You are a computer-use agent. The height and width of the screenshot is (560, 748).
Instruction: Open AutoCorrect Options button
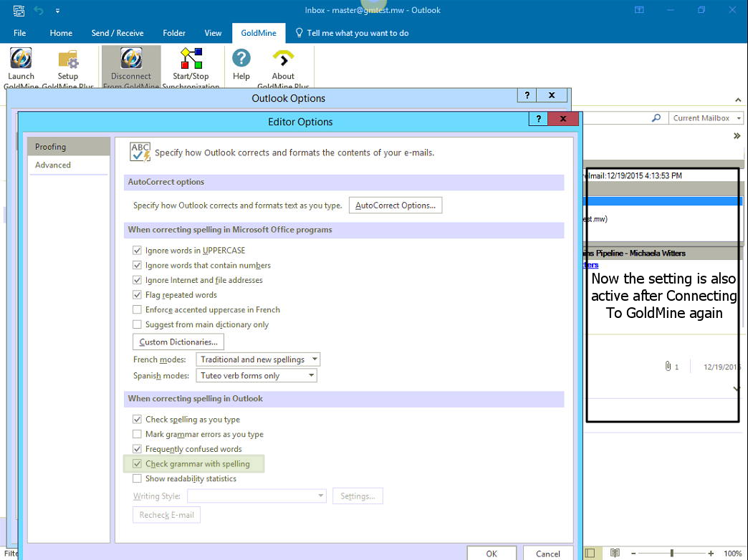[x=395, y=206]
